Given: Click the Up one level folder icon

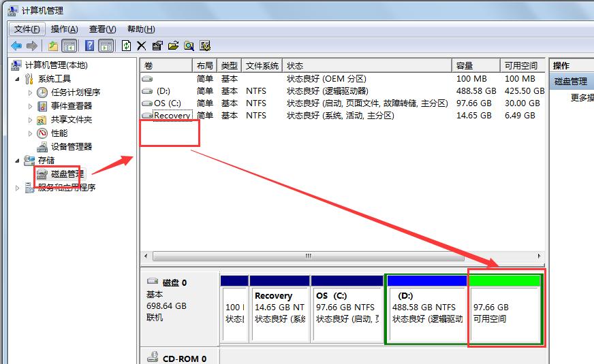Looking at the screenshot, I should (x=53, y=46).
